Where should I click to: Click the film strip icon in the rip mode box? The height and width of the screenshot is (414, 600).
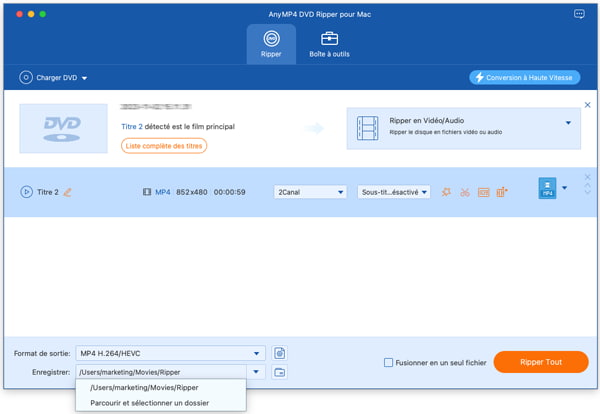point(367,128)
